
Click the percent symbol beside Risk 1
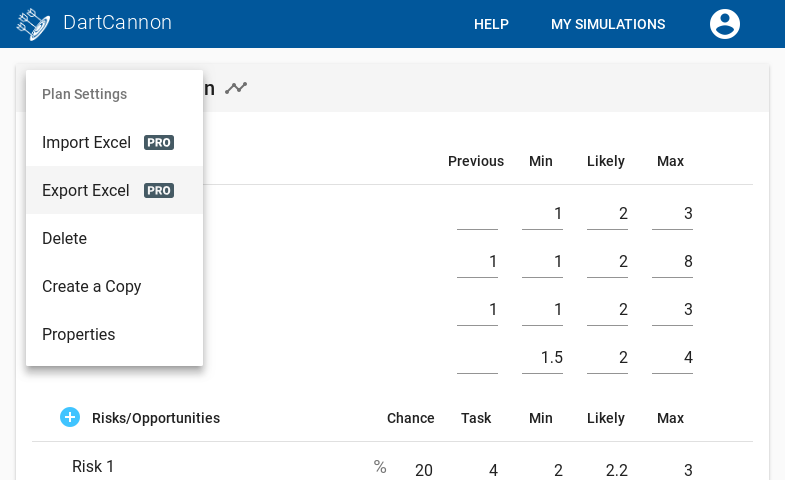[x=380, y=467]
